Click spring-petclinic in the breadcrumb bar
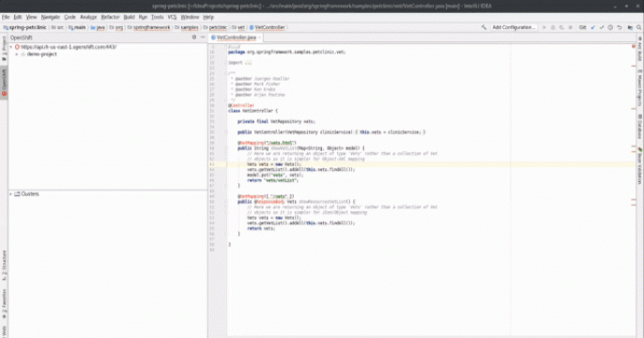This screenshot has height=338, width=644. (x=25, y=27)
